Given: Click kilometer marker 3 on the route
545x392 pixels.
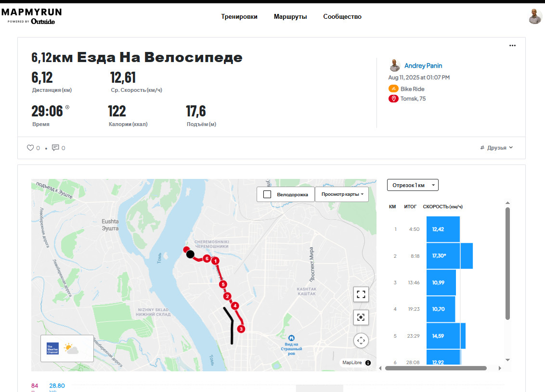Looking at the screenshot, I should click(x=241, y=329).
